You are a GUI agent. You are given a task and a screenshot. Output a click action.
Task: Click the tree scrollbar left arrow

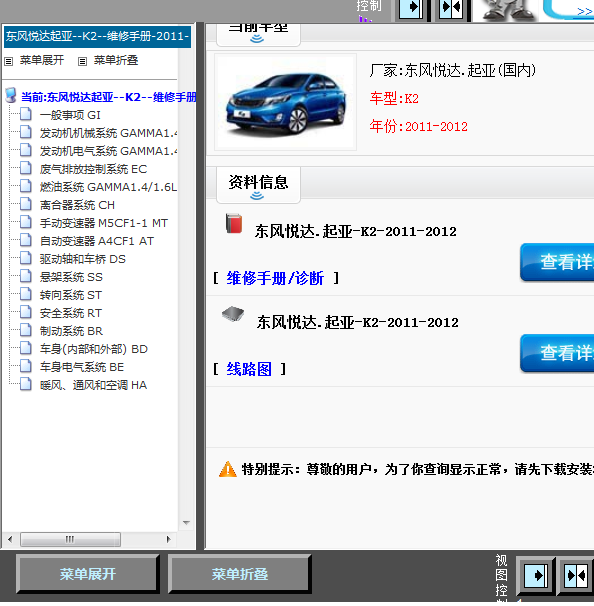pyautogui.click(x=10, y=539)
